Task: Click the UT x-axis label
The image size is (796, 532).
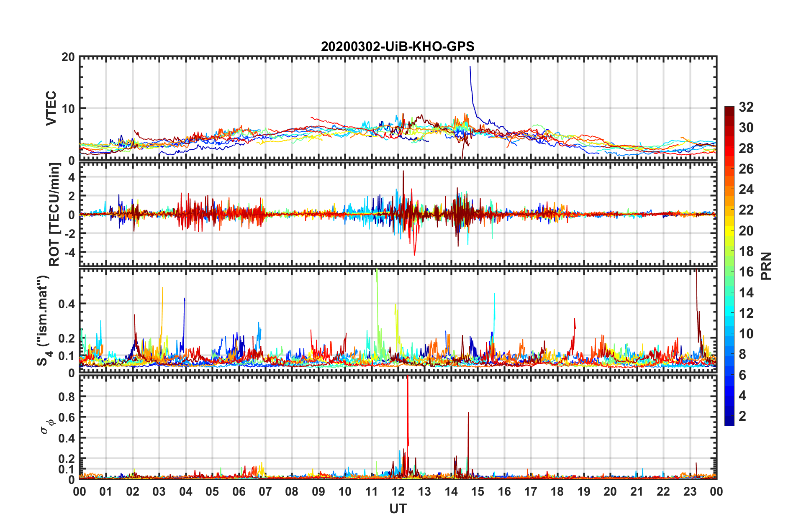Action: coord(398,509)
